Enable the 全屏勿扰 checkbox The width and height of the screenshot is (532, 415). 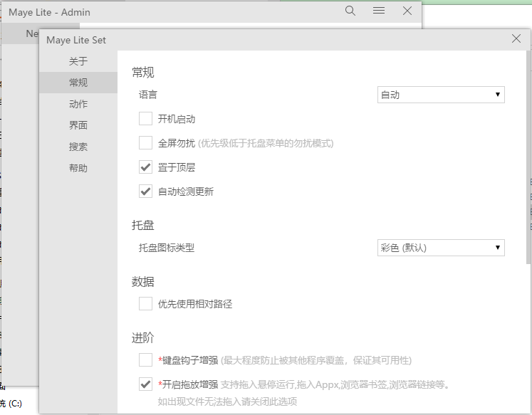(x=145, y=143)
